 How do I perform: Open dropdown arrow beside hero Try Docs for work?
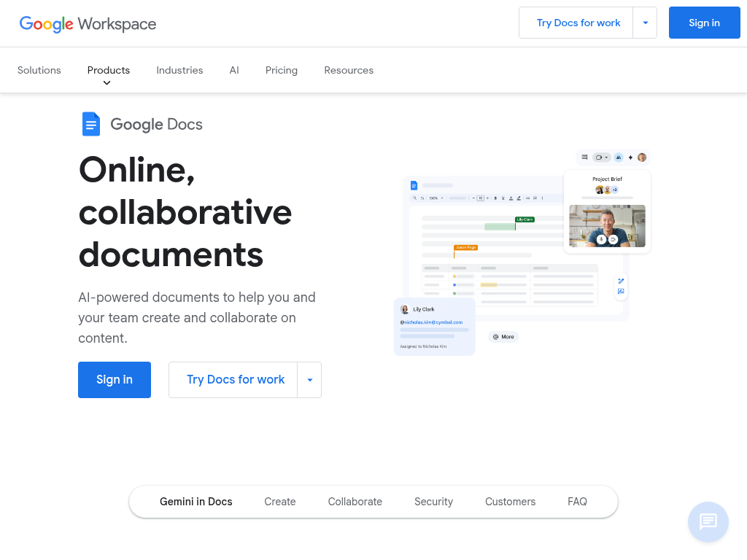[309, 380]
